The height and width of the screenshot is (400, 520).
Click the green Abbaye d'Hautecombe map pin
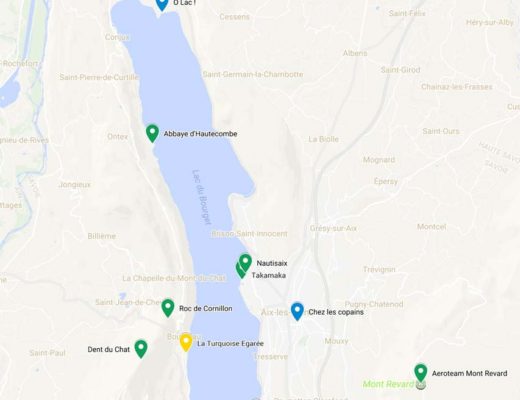152,133
